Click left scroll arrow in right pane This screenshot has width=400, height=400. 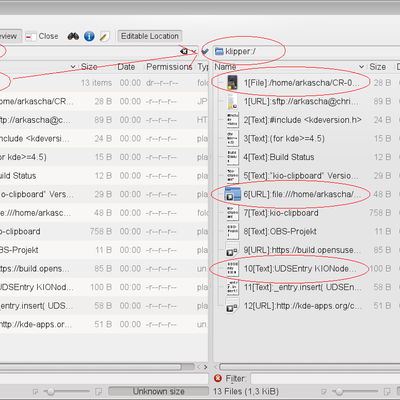(x=216, y=367)
